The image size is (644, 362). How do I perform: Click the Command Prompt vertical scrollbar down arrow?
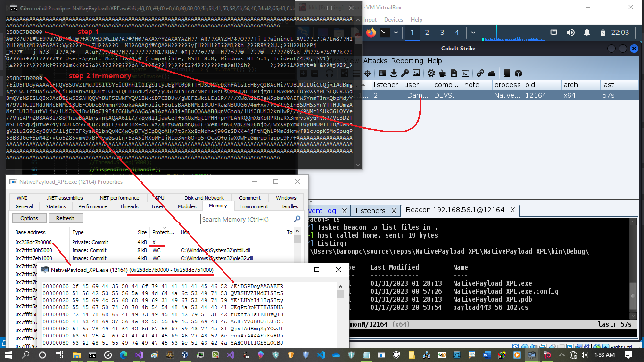pos(358,165)
